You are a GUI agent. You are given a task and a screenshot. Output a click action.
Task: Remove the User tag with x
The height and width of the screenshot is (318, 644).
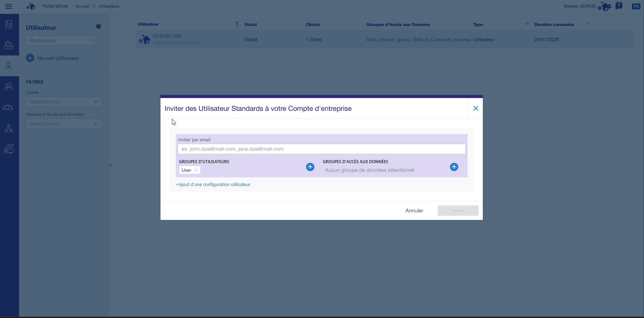pyautogui.click(x=196, y=170)
